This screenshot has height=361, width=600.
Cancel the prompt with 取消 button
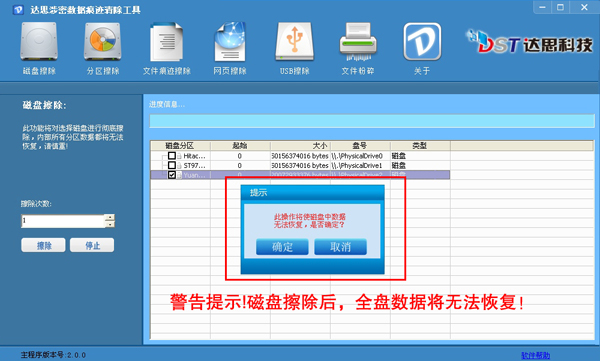tap(340, 247)
